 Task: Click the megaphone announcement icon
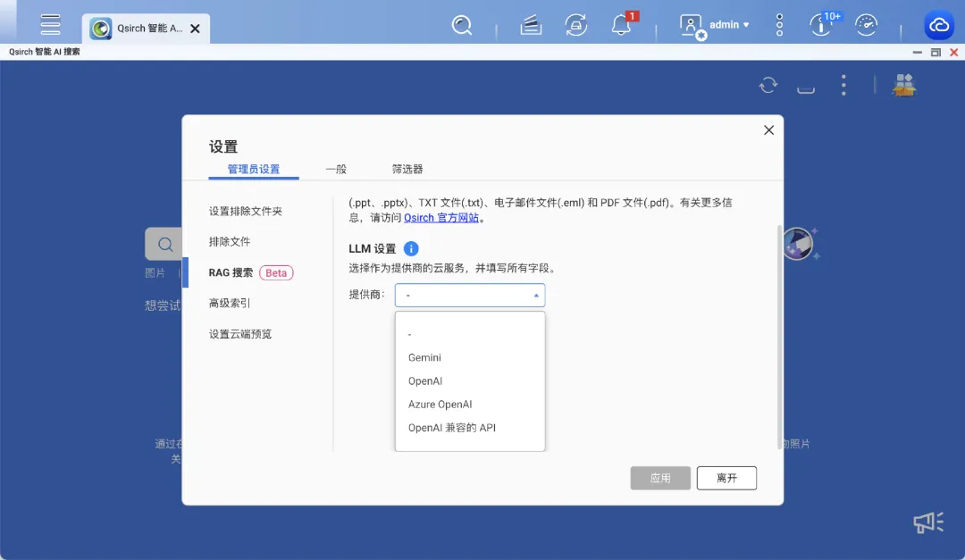[928, 522]
